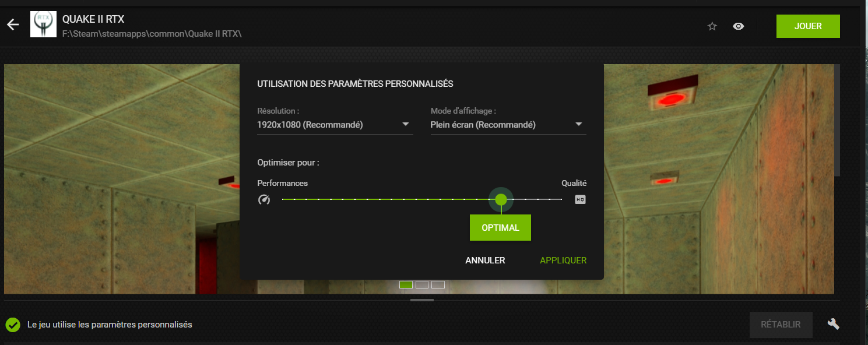Open the Résolution dropdown
Image resolution: width=868 pixels, height=345 pixels.
tap(335, 125)
